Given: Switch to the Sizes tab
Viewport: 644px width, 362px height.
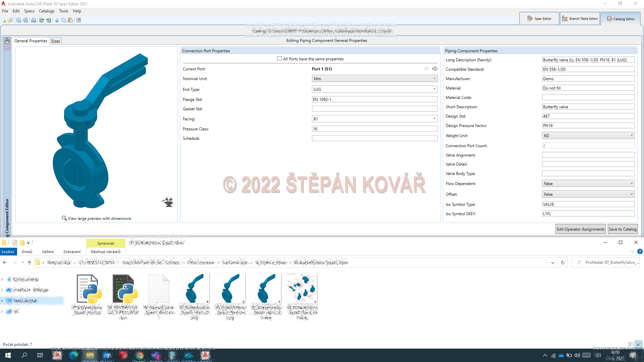Looking at the screenshot, I should [x=56, y=41].
